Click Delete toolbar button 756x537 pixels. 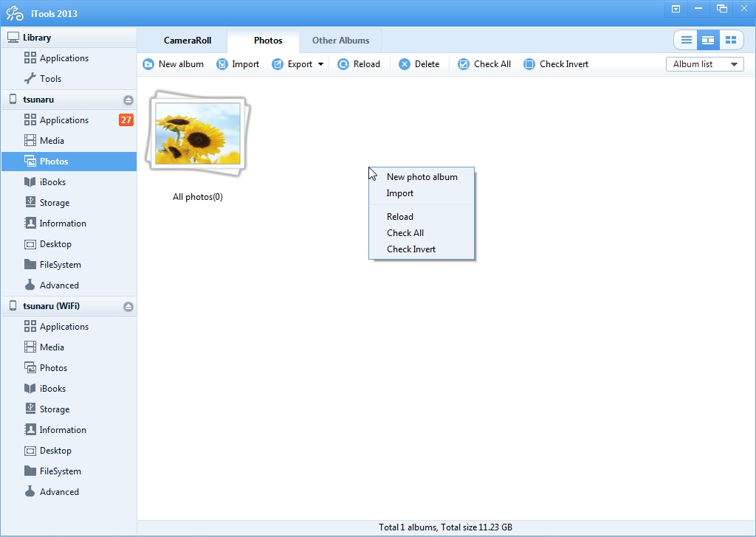click(419, 64)
